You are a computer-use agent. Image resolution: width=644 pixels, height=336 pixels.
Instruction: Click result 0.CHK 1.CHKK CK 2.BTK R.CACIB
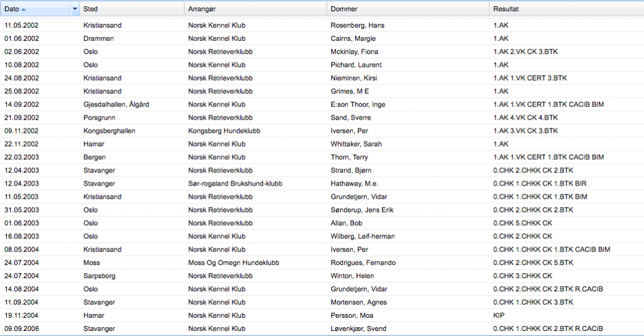[x=548, y=328]
